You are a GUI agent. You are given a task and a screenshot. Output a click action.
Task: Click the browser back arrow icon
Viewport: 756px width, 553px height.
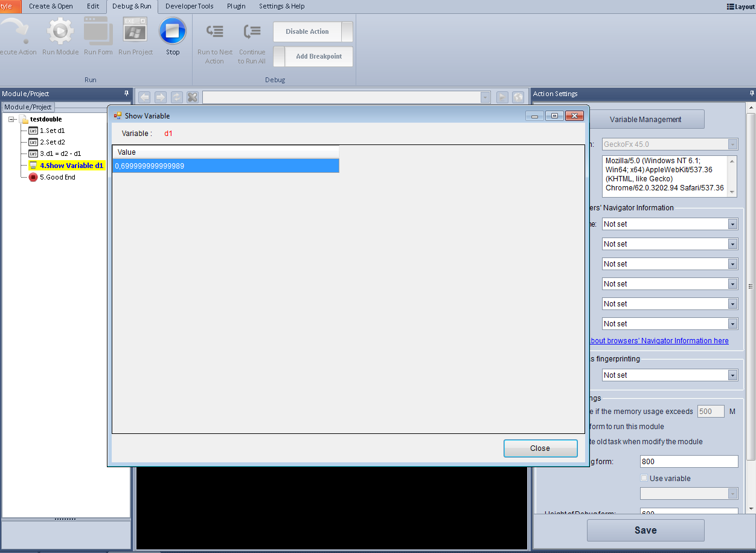click(x=144, y=97)
